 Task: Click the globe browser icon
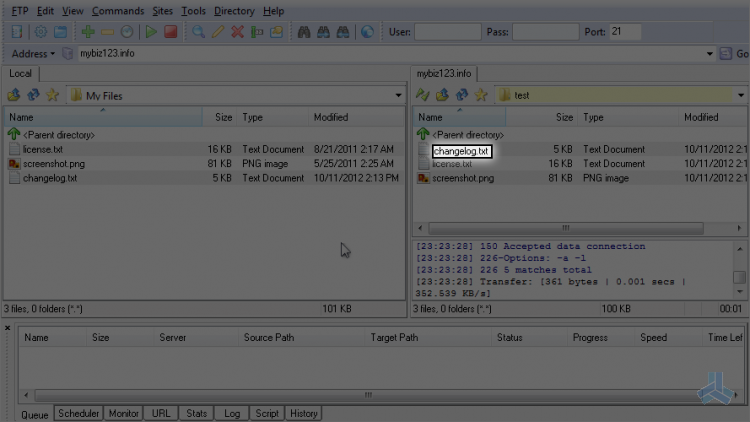(367, 32)
